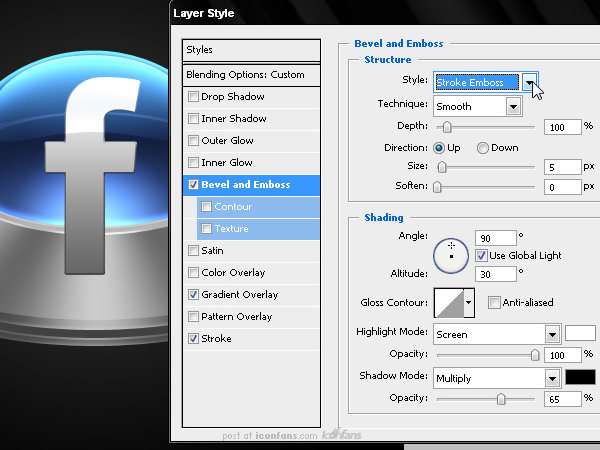The height and width of the screenshot is (450, 600).
Task: Toggle Use Global Light checkbox
Action: (481, 255)
